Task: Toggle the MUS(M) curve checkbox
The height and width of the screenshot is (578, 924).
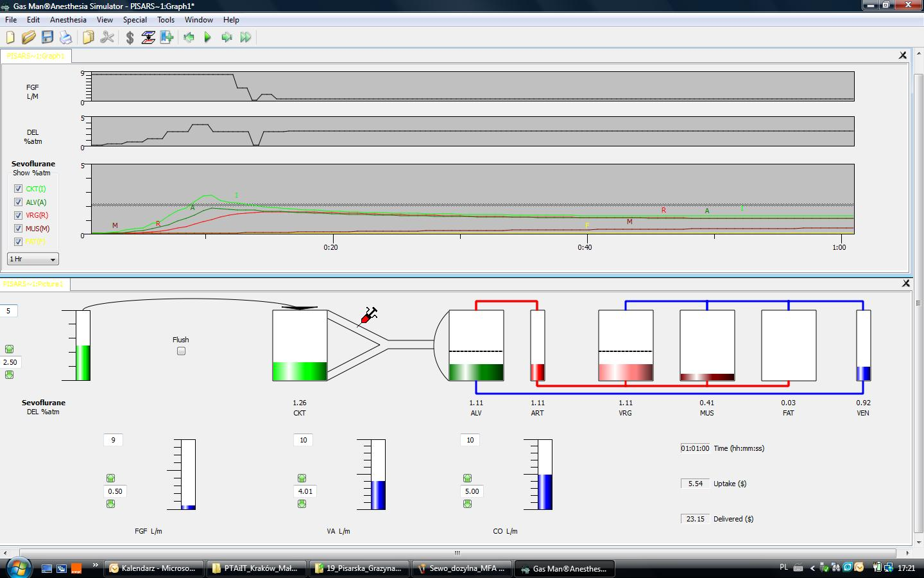Action: click(18, 229)
